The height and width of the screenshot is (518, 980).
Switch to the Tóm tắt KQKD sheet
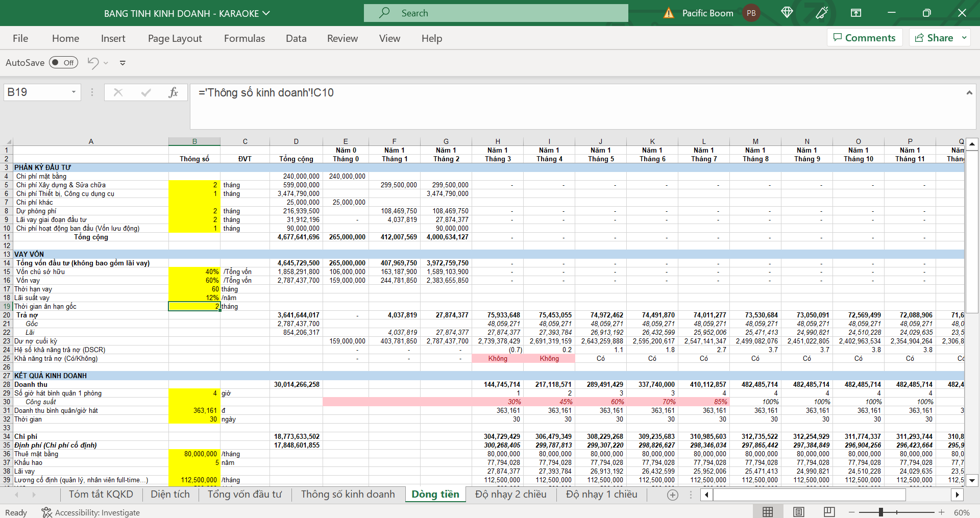tap(101, 494)
